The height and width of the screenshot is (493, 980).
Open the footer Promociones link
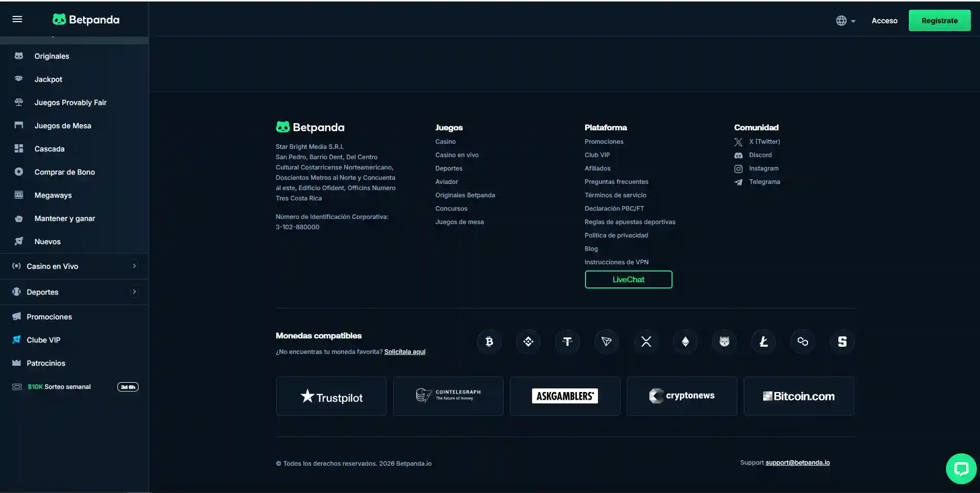click(x=604, y=142)
